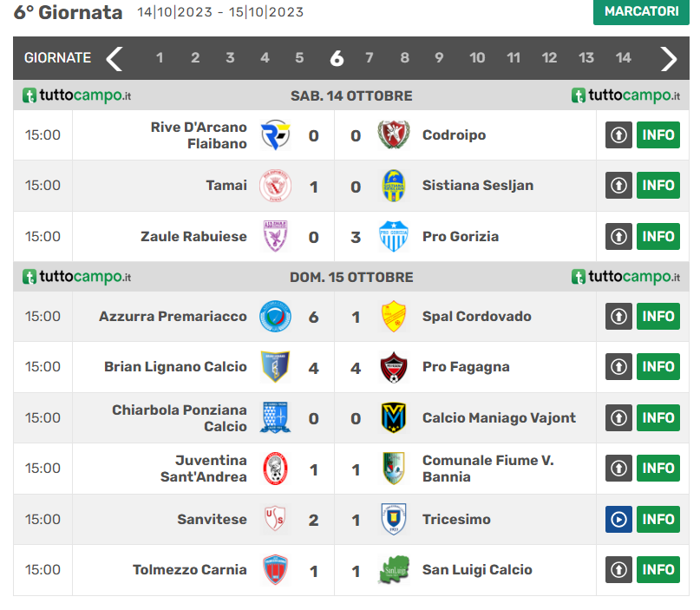Viewport: 700px width, 610px height.
Task: Click the Codroipo team crest
Action: (393, 134)
